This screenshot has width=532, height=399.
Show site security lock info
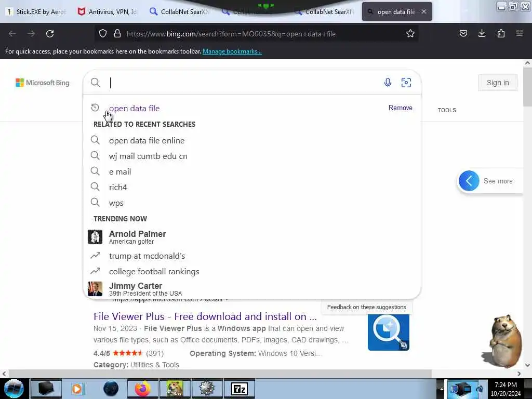(117, 34)
